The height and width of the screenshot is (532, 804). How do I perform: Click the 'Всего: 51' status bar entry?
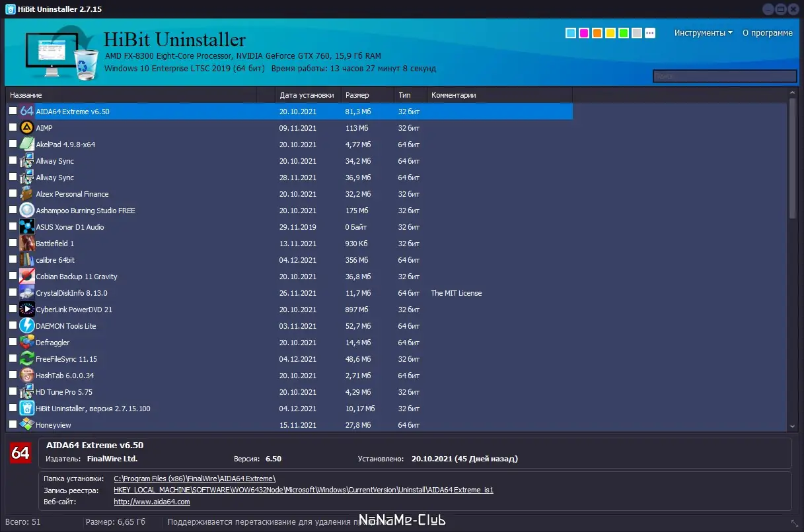22,521
